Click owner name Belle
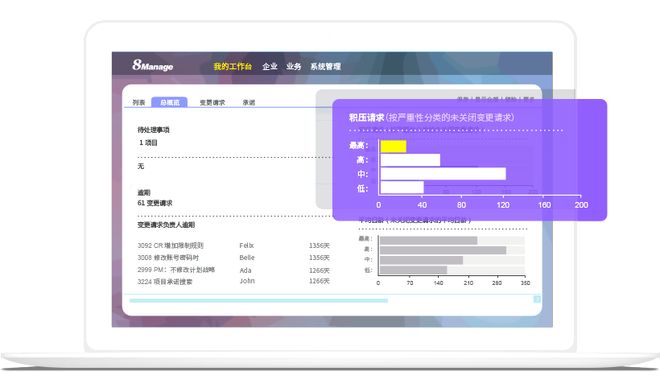 pyautogui.click(x=247, y=257)
